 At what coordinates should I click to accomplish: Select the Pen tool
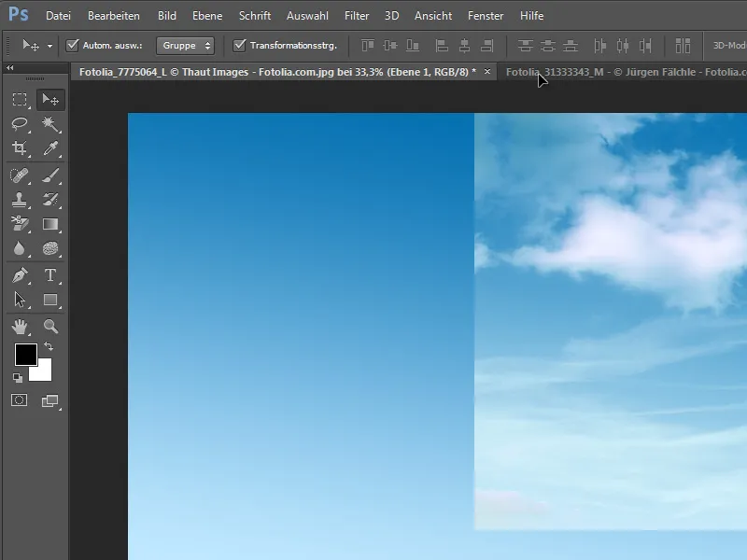pyautogui.click(x=20, y=275)
